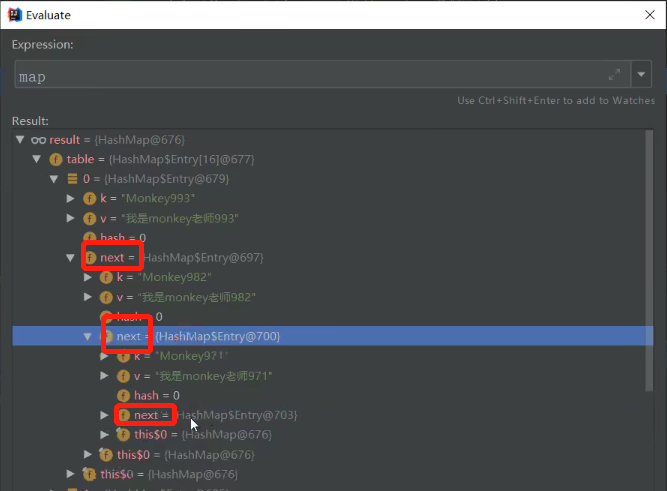This screenshot has height=491, width=667.
Task: Click the expression input field containing map
Action: [322, 74]
